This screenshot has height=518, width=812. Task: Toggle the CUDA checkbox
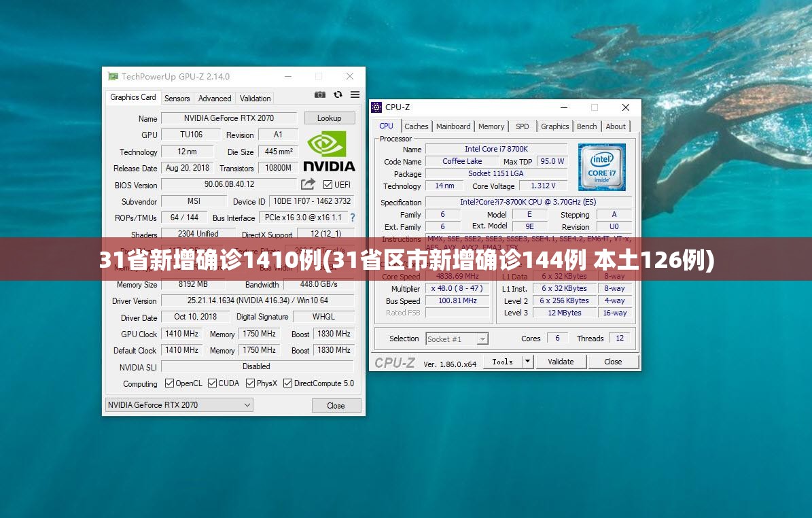212,383
